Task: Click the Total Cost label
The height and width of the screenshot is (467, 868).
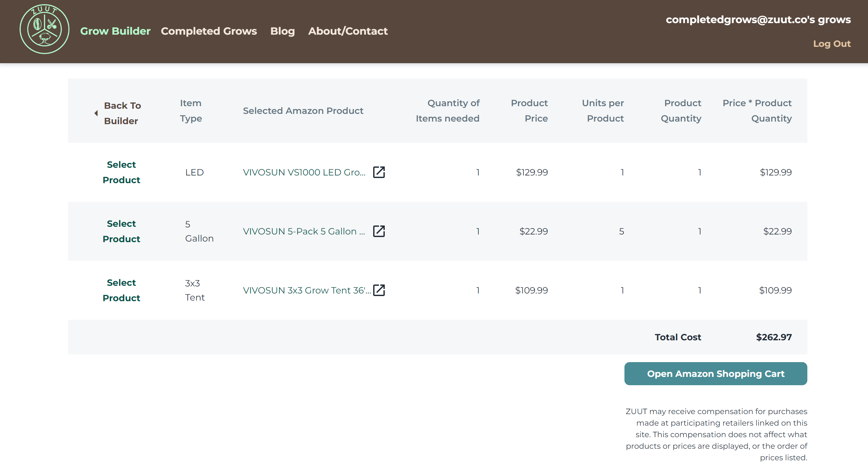Action: click(678, 337)
